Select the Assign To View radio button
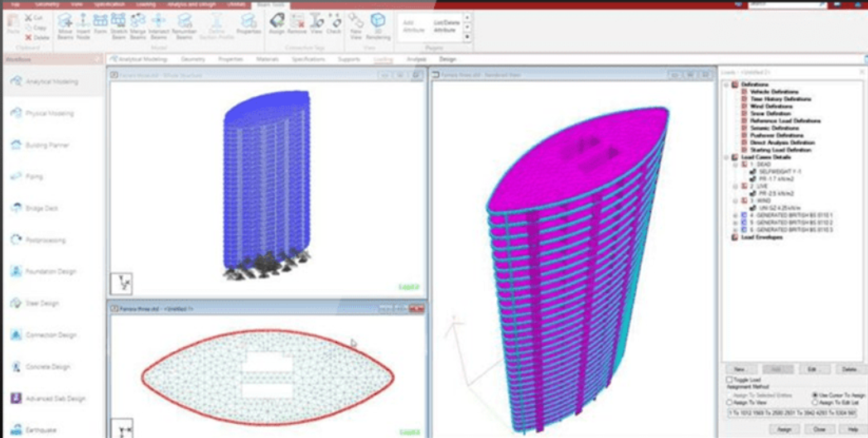 click(x=728, y=402)
